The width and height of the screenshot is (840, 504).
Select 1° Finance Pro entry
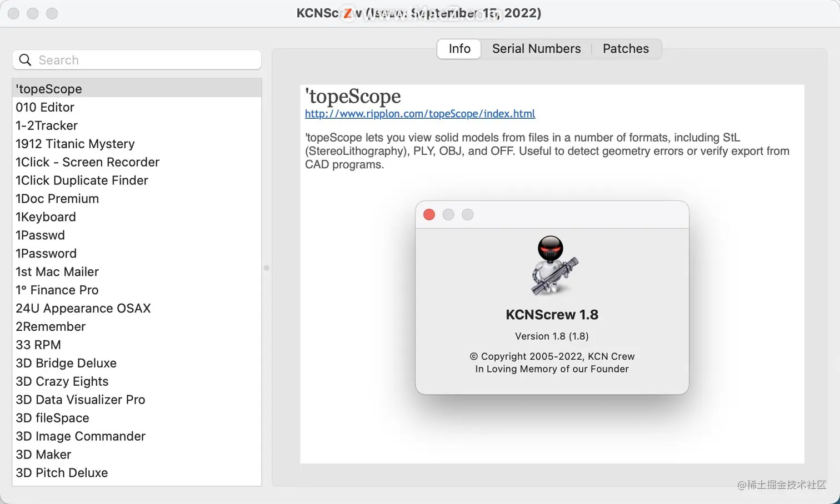tap(137, 290)
